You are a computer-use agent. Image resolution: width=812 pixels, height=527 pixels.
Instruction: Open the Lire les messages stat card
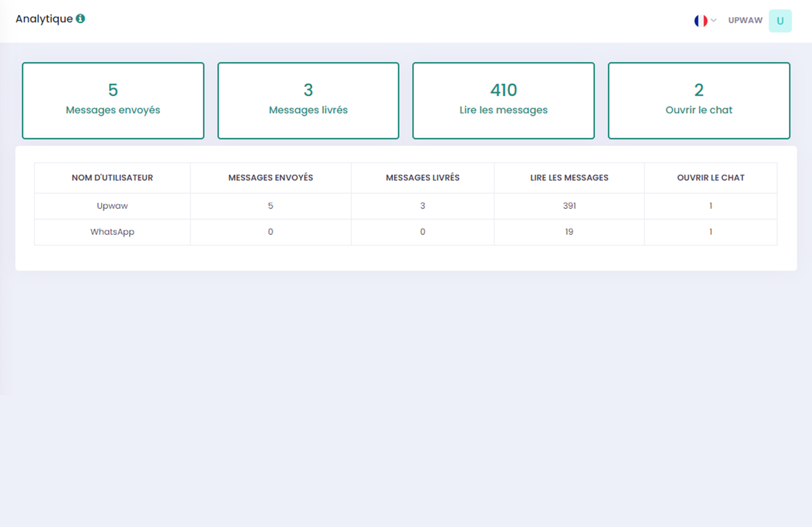(x=503, y=101)
